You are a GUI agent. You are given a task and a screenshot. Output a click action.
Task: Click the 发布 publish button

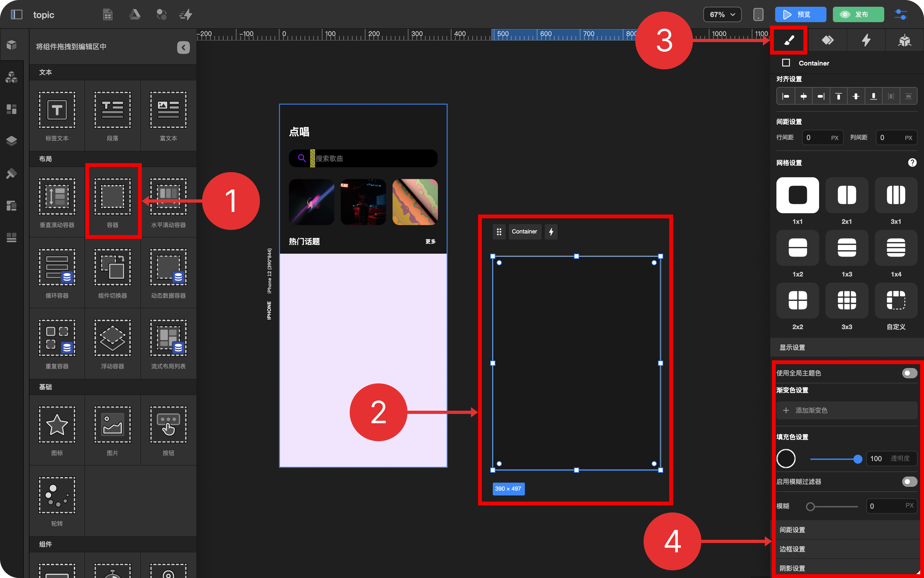click(x=858, y=14)
